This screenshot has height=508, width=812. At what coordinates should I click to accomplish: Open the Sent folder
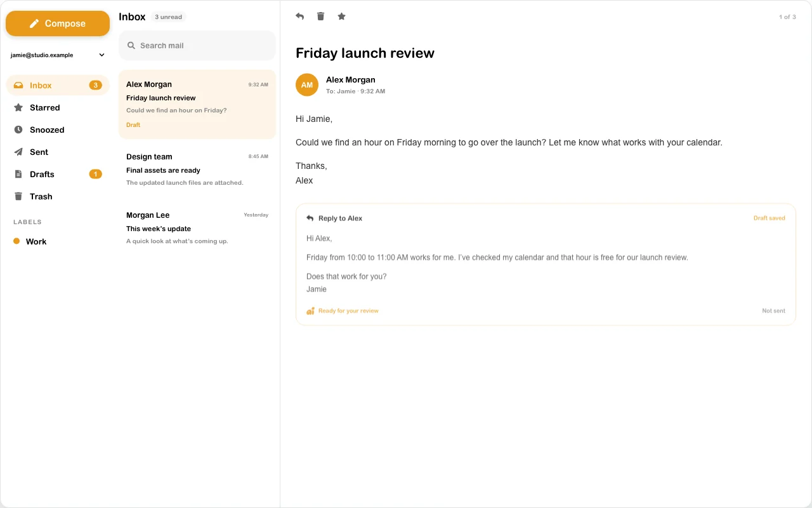point(58,152)
